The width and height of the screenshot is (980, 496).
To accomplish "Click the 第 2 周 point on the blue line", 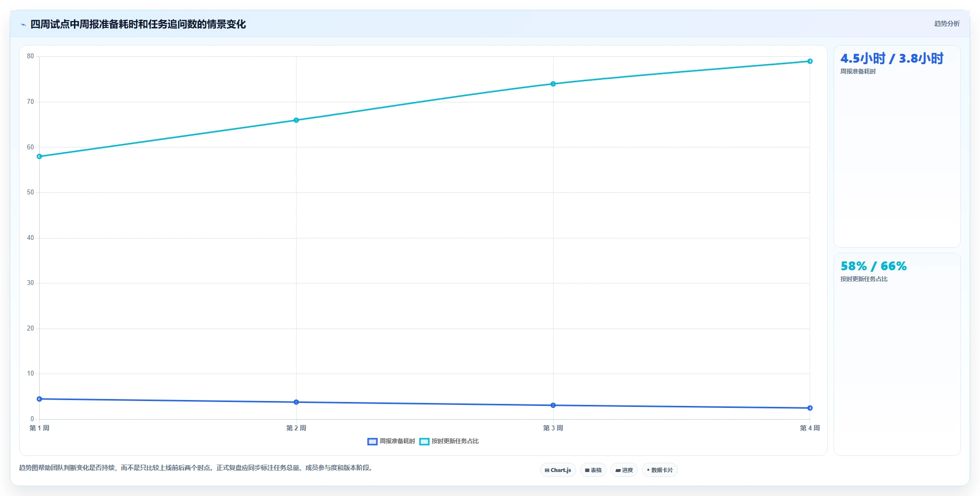I will [296, 402].
